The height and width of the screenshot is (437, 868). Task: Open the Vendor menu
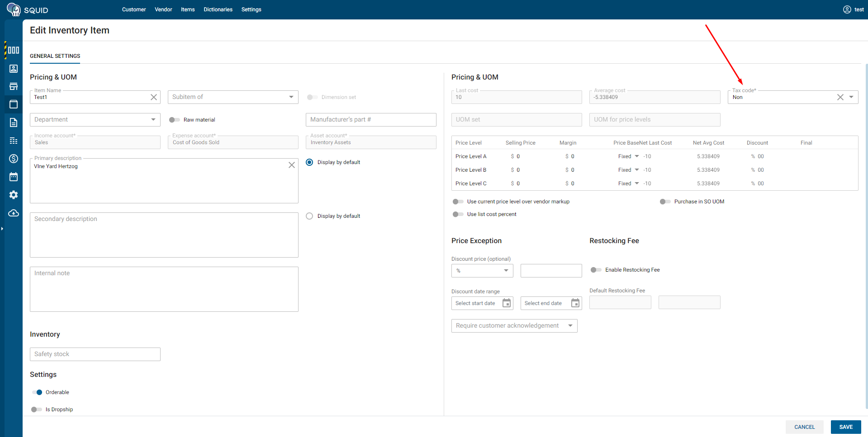pyautogui.click(x=163, y=9)
